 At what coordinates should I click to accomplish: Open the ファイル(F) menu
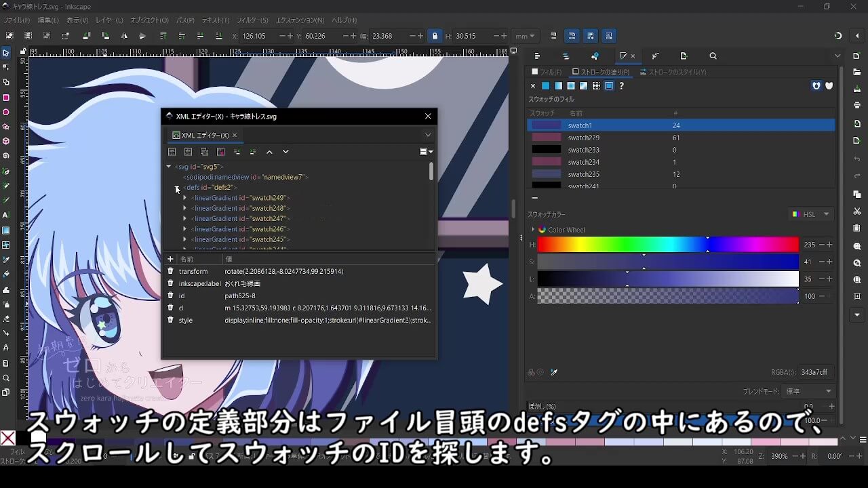point(17,20)
